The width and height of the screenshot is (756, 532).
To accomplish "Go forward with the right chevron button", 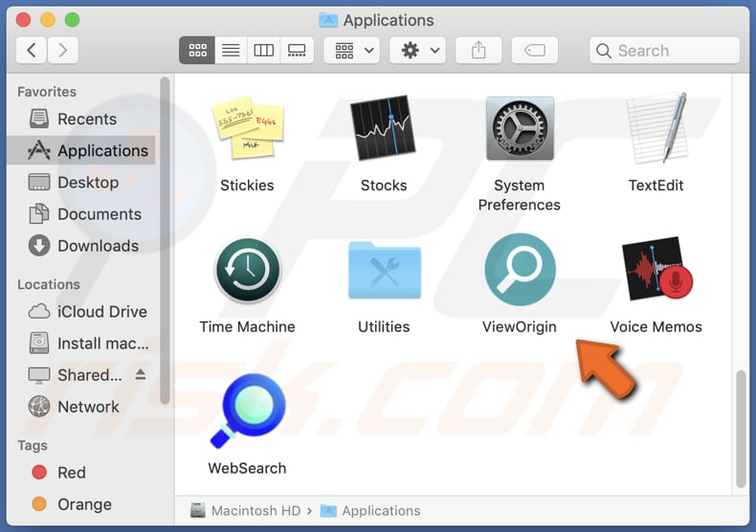I will (62, 50).
